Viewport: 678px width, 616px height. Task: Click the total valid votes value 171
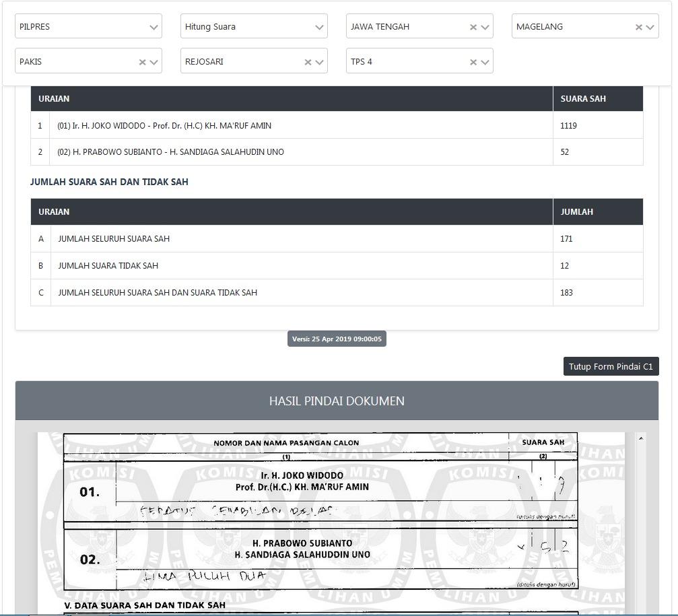click(566, 238)
